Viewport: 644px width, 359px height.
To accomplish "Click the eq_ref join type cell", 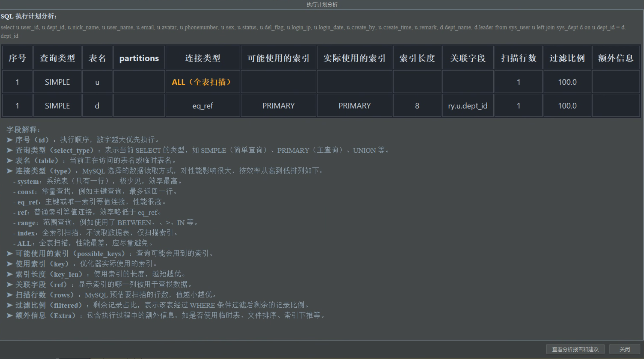I will pyautogui.click(x=202, y=105).
